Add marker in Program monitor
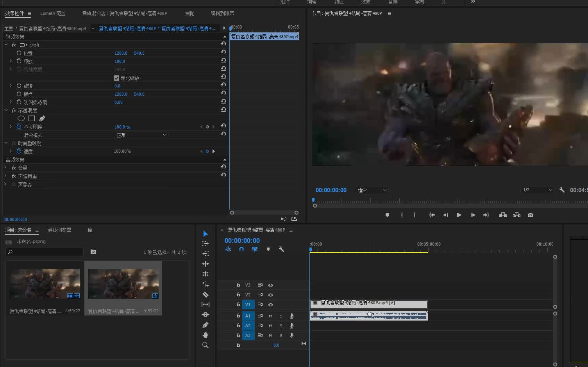588x367 pixels. click(x=387, y=215)
